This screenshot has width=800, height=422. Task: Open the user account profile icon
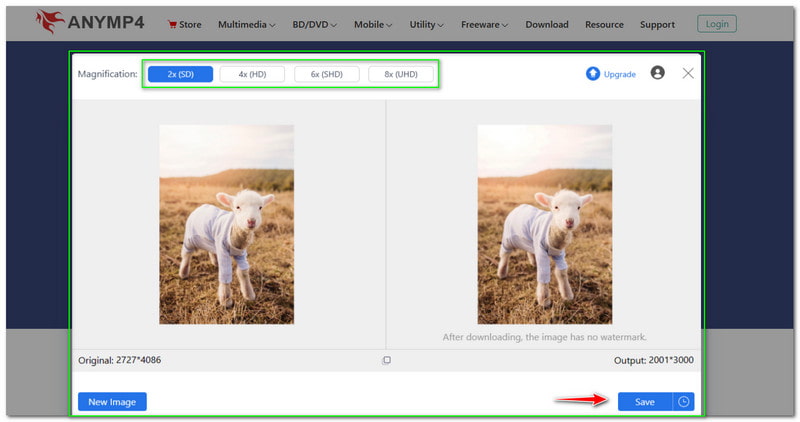657,73
